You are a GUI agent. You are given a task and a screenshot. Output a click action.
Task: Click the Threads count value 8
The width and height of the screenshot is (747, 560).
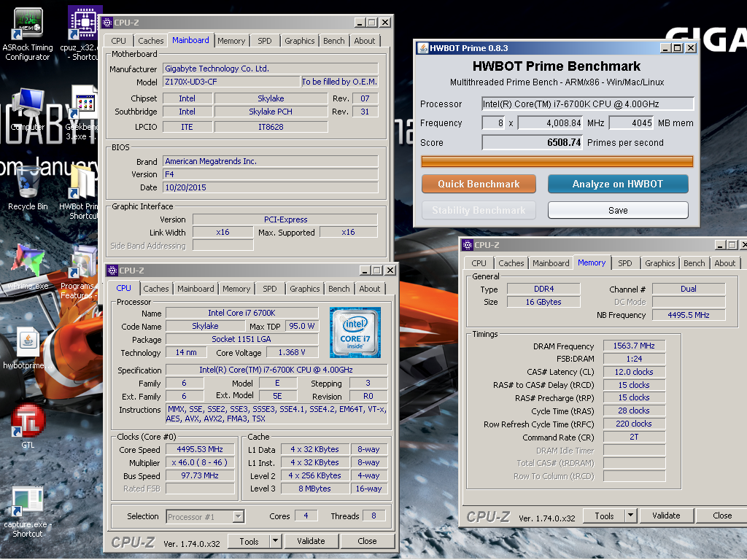click(374, 516)
